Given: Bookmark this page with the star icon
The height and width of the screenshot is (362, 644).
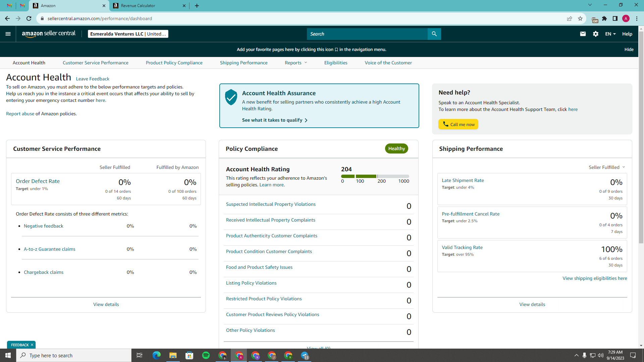Looking at the screenshot, I should (580, 19).
